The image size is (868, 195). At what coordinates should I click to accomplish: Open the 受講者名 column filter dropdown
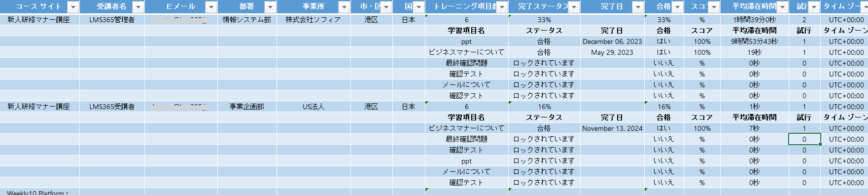(x=138, y=7)
